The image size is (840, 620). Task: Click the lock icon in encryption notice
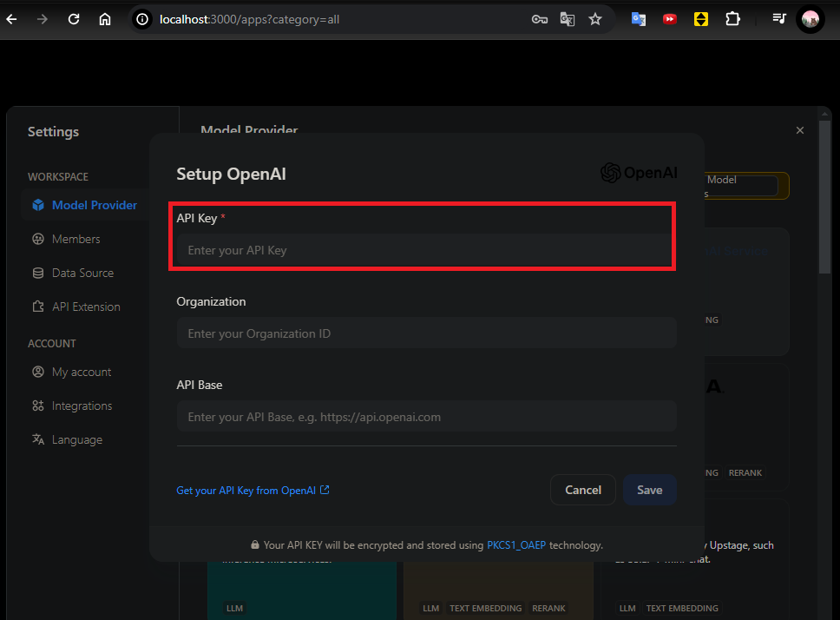[x=255, y=544]
